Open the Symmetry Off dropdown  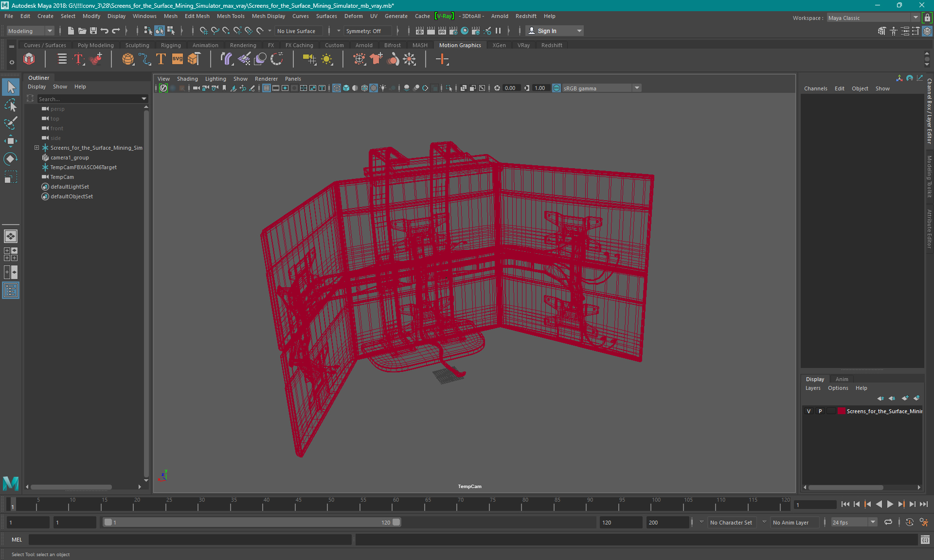pos(367,31)
